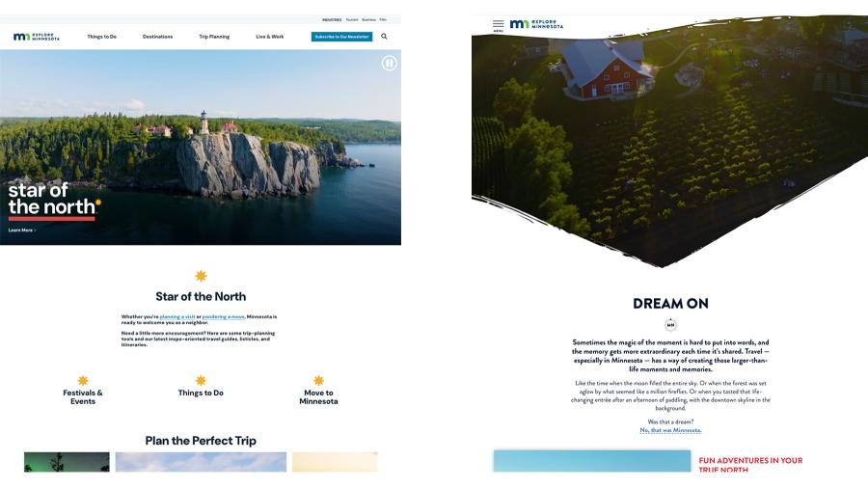The height and width of the screenshot is (488, 868).
Task: Open the Move to Minnesota link
Action: (x=319, y=396)
